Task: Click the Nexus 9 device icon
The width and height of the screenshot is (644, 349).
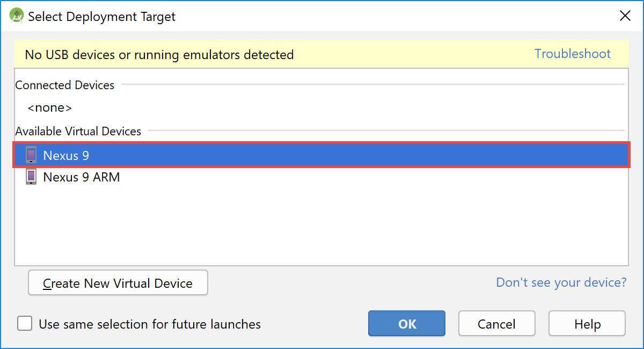Action: (x=32, y=156)
